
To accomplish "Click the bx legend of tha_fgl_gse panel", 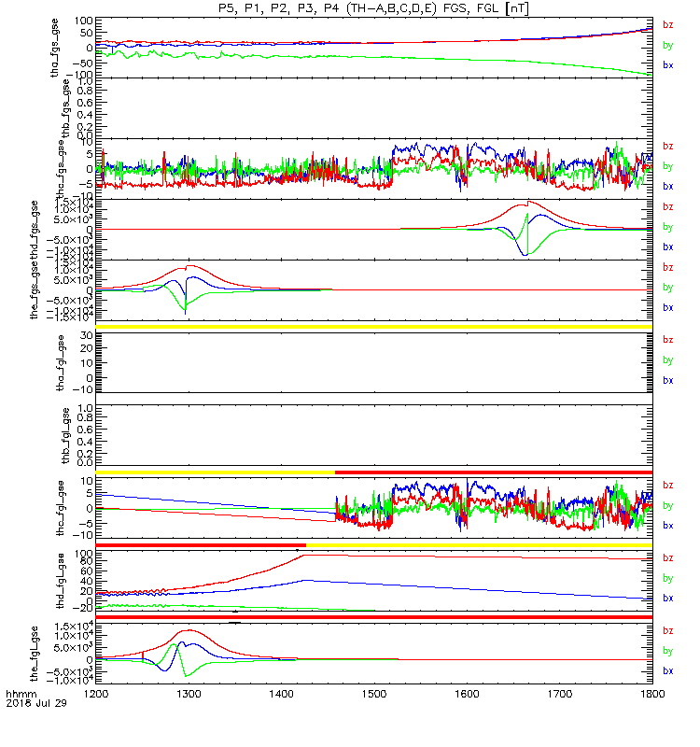I will tap(668, 381).
